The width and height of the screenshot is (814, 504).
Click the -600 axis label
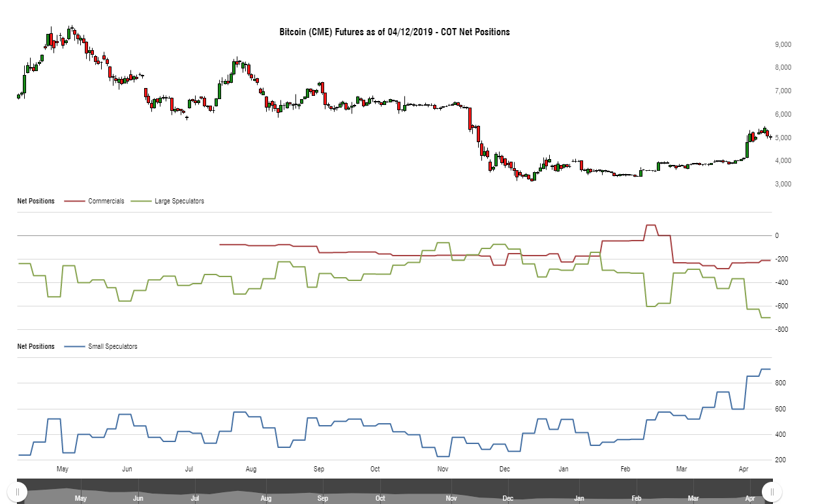(781, 306)
